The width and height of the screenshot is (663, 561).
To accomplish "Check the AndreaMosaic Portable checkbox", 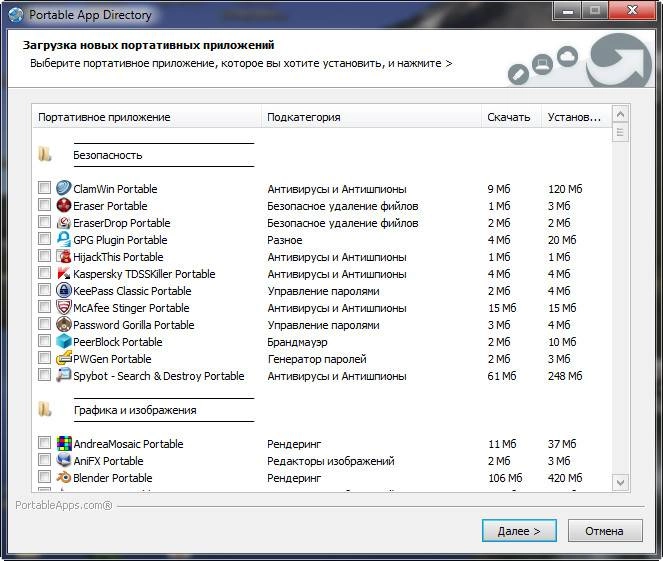I will (x=44, y=443).
